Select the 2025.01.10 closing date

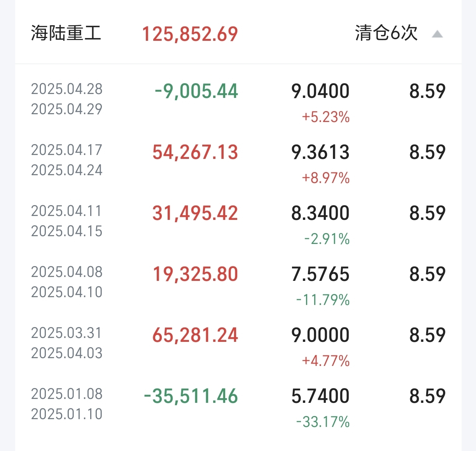pyautogui.click(x=67, y=414)
